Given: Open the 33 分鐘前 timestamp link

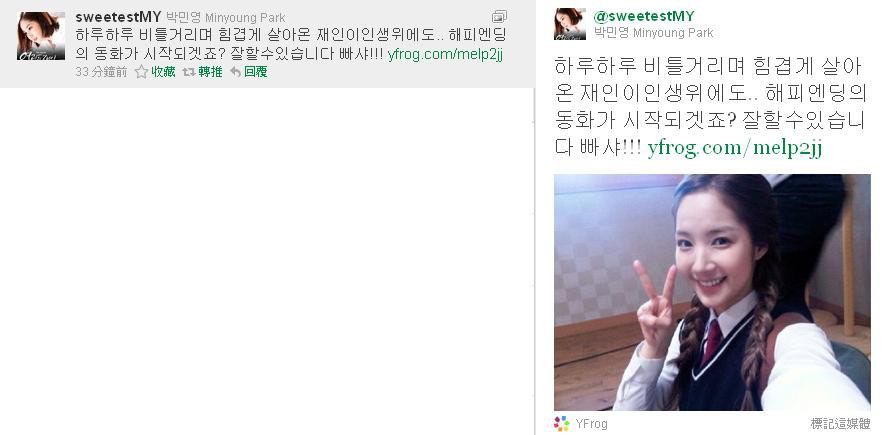Looking at the screenshot, I should click(101, 72).
